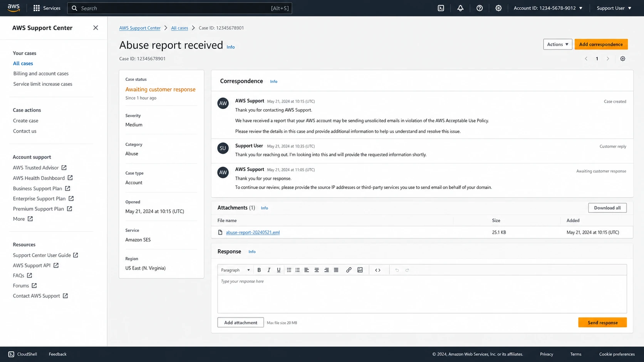
Task: Open the settings gear in top bar
Action: 498,8
